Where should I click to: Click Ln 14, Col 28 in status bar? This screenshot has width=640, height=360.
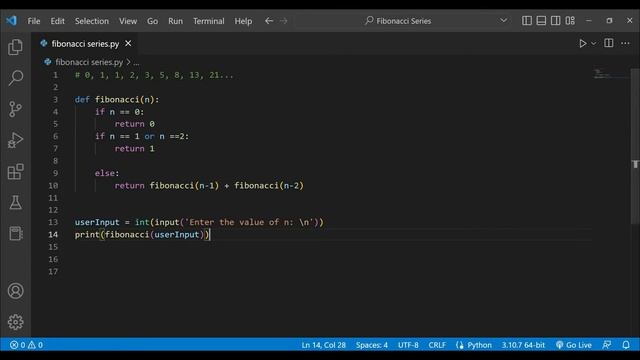pyautogui.click(x=324, y=345)
